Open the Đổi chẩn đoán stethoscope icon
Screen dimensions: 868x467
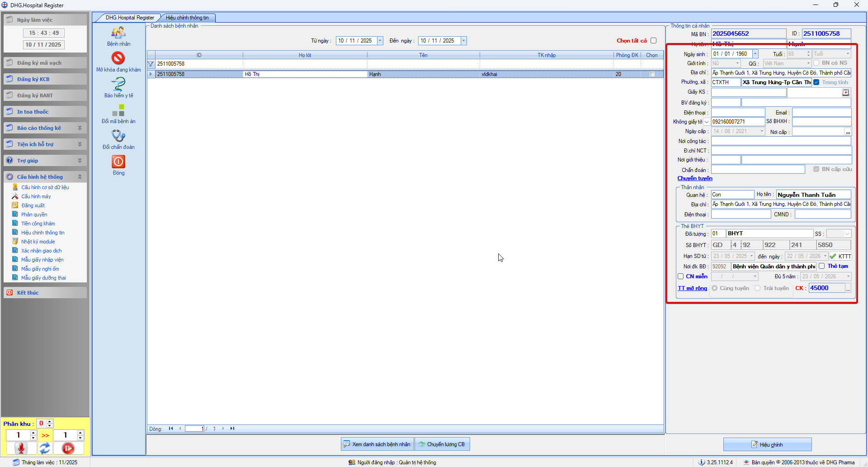click(x=118, y=136)
